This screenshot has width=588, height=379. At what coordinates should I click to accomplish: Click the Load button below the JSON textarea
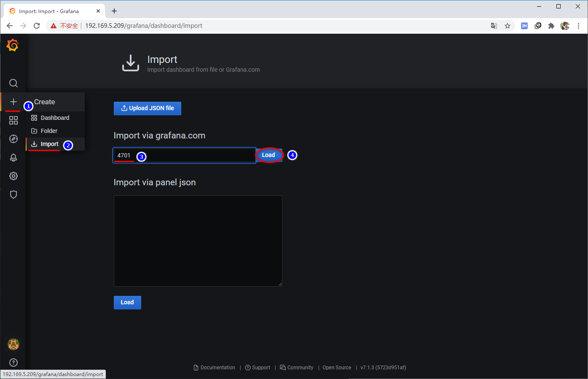[127, 303]
